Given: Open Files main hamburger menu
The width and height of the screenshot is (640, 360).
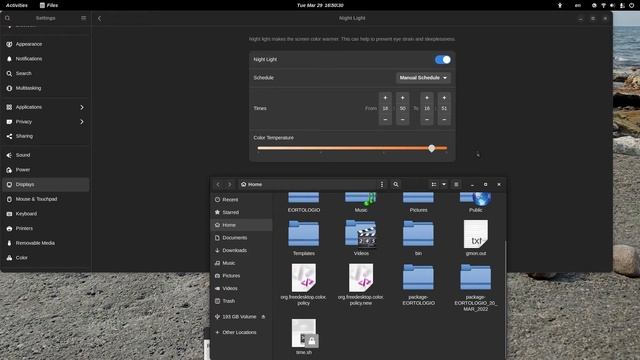Looking at the screenshot, I should [456, 184].
